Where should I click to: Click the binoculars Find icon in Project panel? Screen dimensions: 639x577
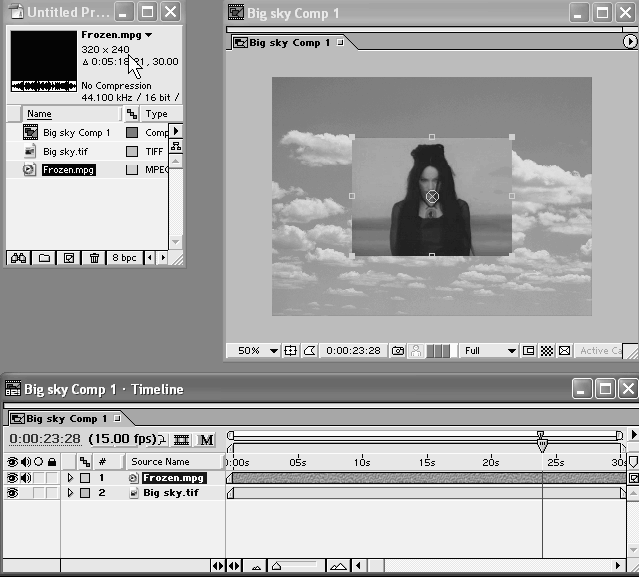18,257
